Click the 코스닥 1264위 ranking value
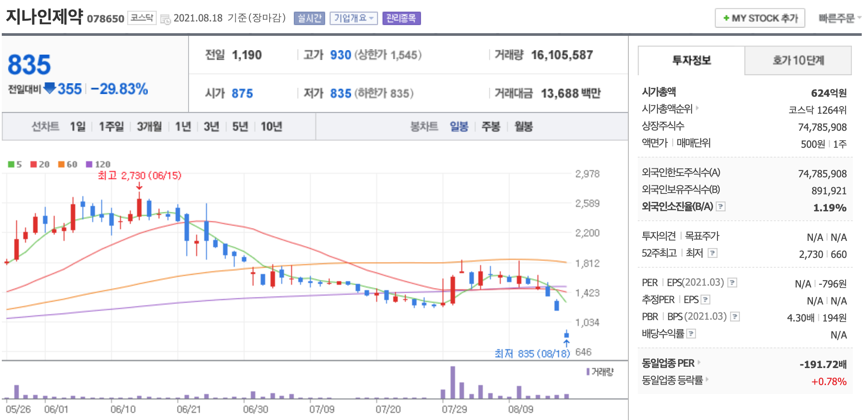This screenshot has height=420, width=868. point(817,110)
